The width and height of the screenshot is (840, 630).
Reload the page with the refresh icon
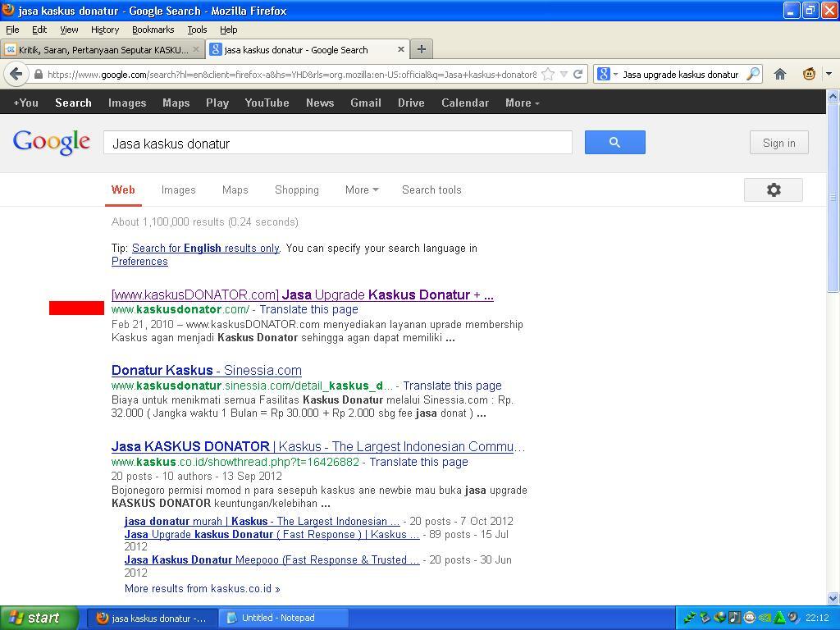(x=577, y=74)
